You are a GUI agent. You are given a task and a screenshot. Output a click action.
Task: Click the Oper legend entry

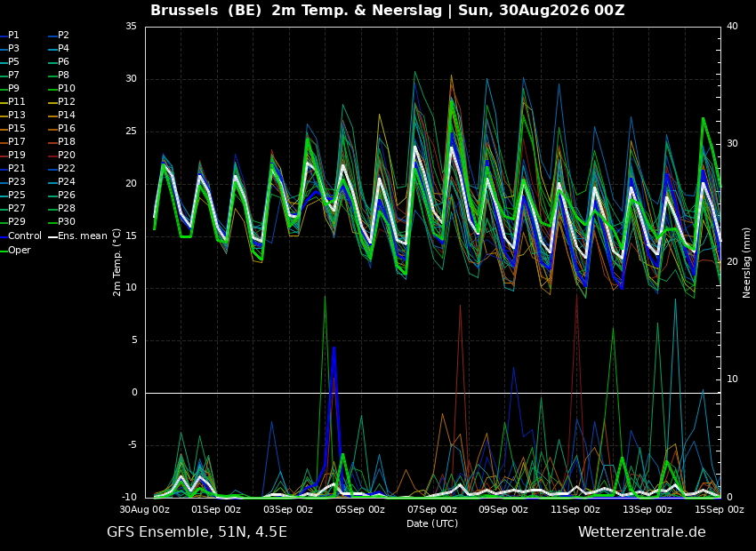tap(15, 251)
